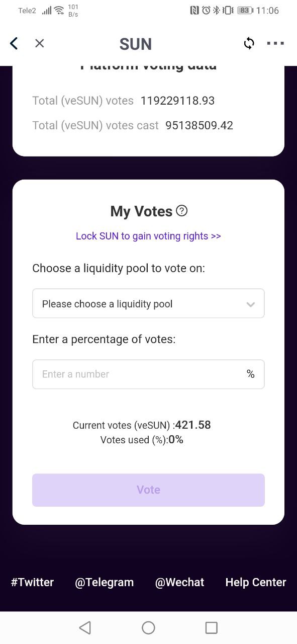Open the three-dot more options menu
The width and height of the screenshot is (297, 644).
tap(275, 44)
